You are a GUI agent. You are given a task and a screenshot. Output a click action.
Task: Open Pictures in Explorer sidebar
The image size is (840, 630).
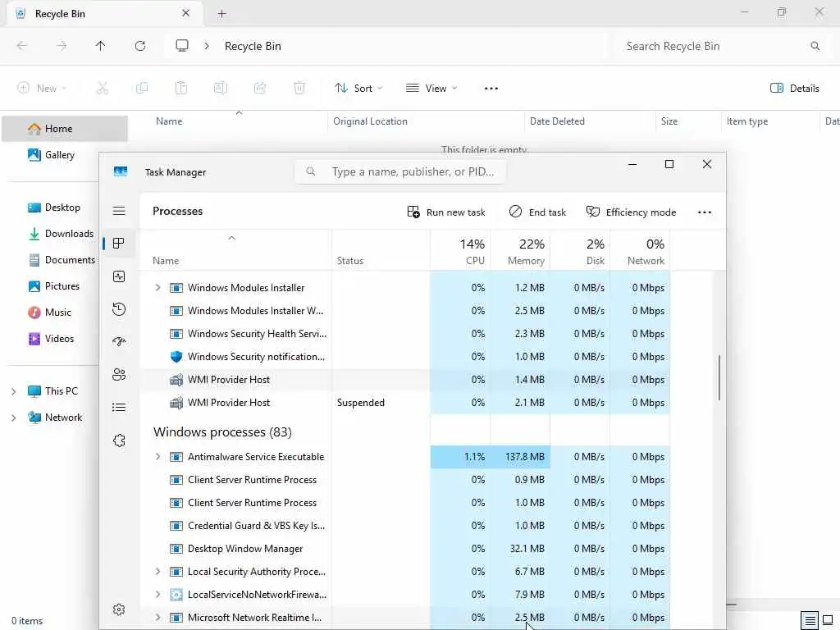pos(53,286)
